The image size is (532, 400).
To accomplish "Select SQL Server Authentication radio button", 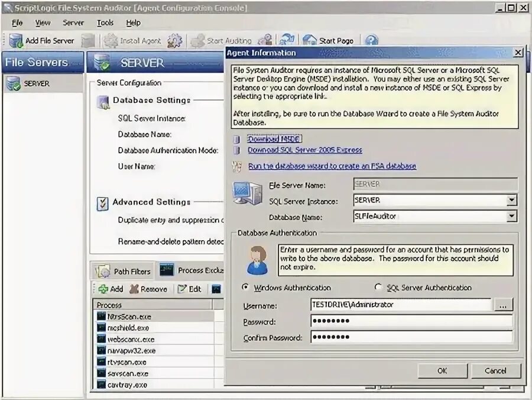I will coord(378,287).
